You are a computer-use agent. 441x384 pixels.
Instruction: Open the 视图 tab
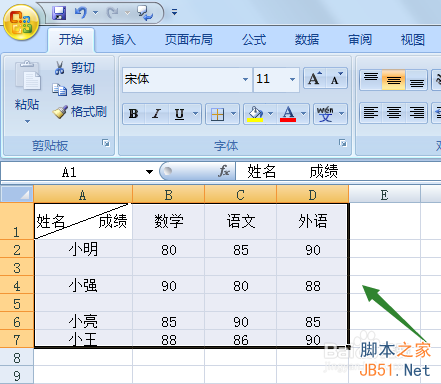point(413,40)
